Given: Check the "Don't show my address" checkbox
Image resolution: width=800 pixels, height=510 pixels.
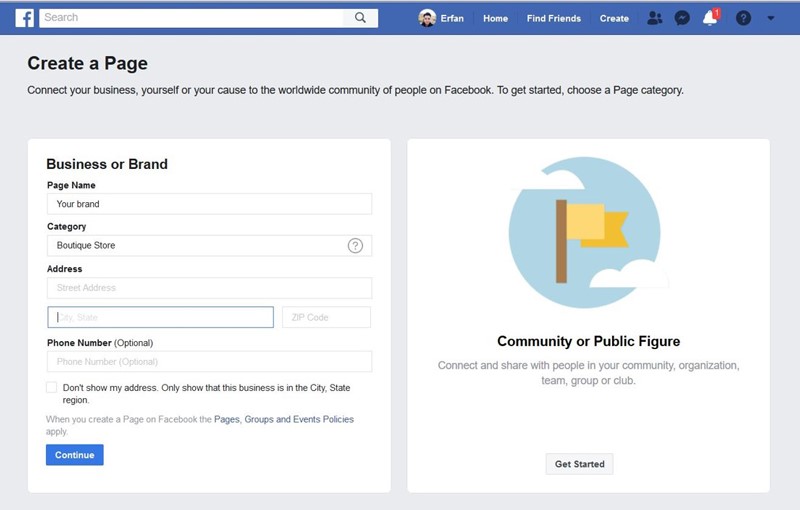Looking at the screenshot, I should [x=52, y=388].
